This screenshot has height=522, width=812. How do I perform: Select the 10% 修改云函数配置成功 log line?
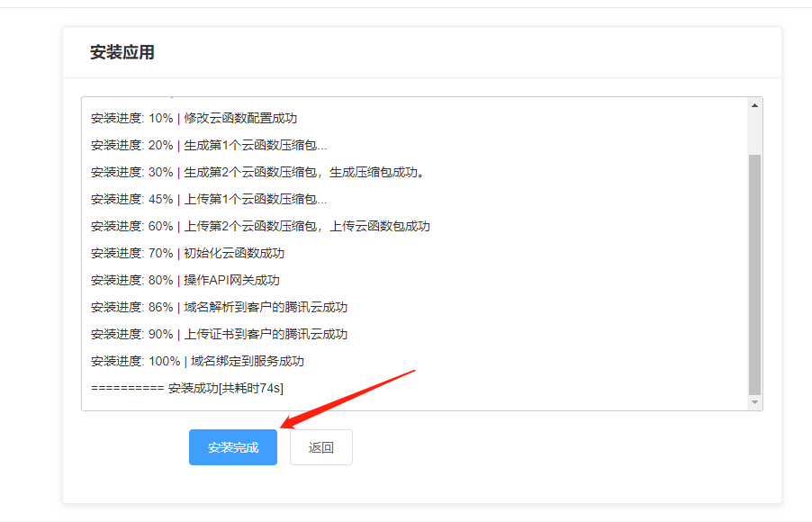(194, 118)
